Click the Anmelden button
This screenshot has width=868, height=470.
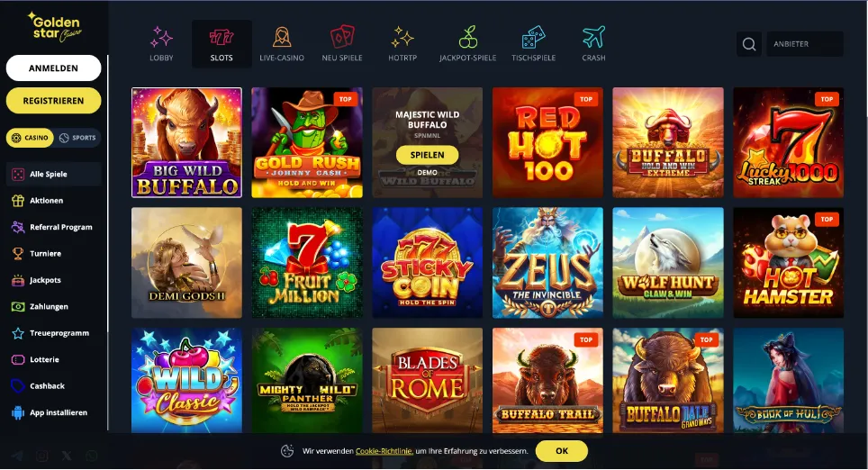click(x=54, y=68)
